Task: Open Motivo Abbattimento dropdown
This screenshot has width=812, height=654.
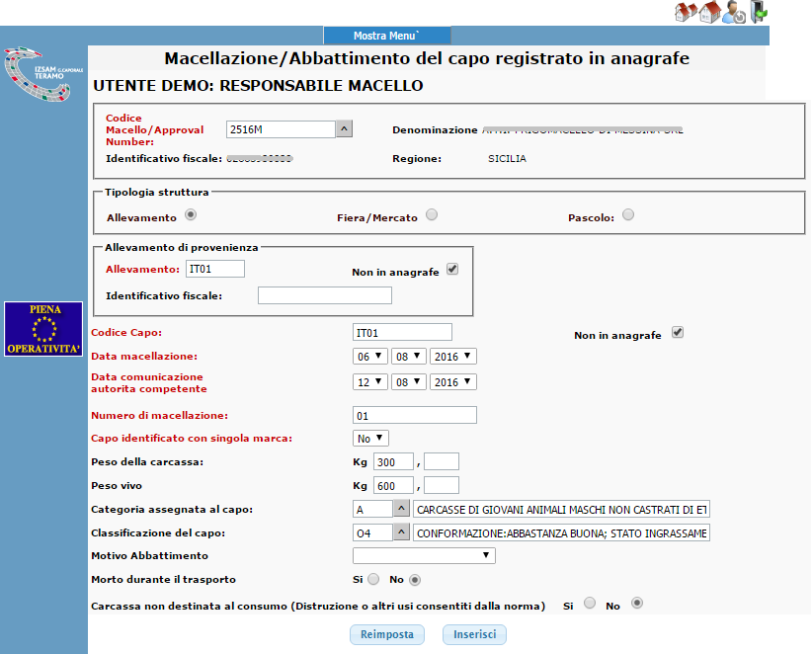Action: [x=424, y=555]
